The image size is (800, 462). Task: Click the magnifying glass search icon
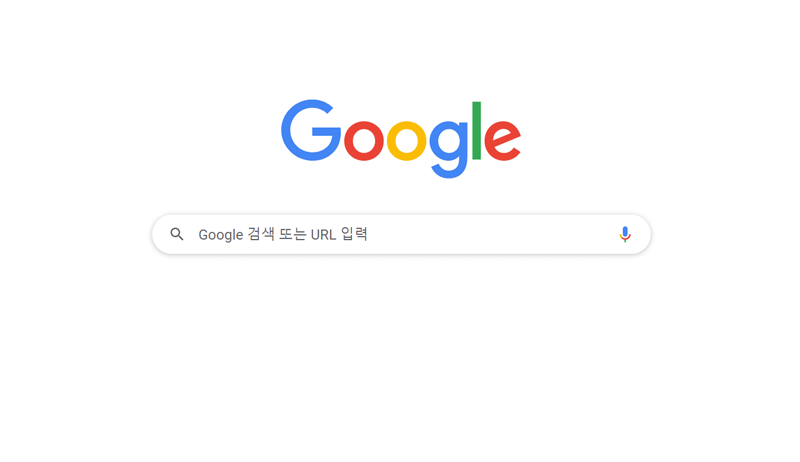pyautogui.click(x=177, y=234)
